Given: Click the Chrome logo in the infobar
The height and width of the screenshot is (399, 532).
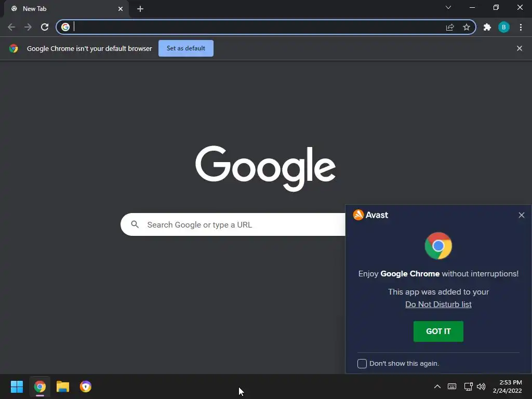Looking at the screenshot, I should 14,48.
